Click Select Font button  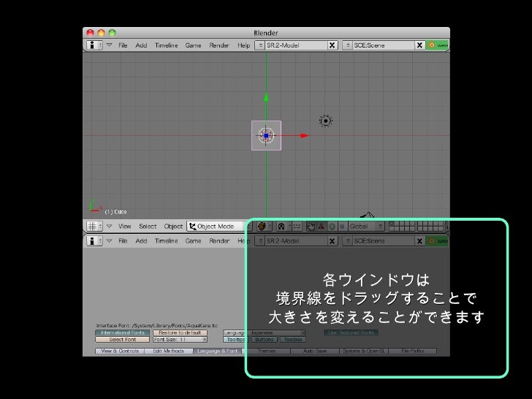point(123,339)
